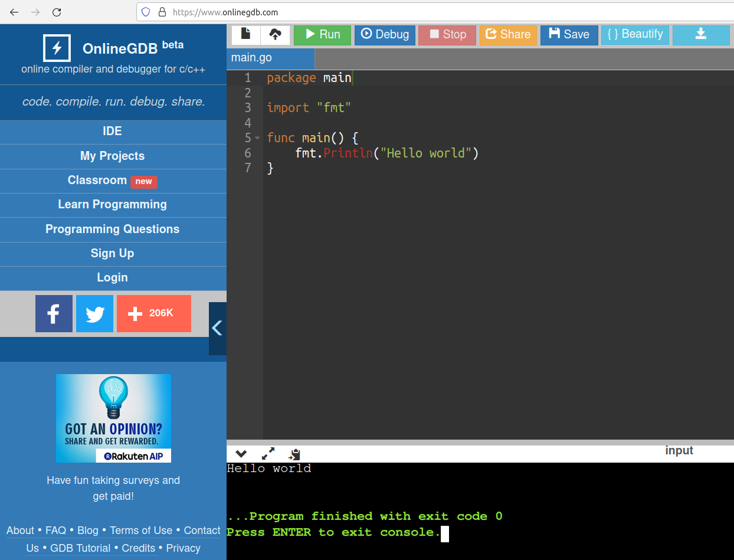
Task: Open My Projects in the sidebar
Action: (x=113, y=156)
